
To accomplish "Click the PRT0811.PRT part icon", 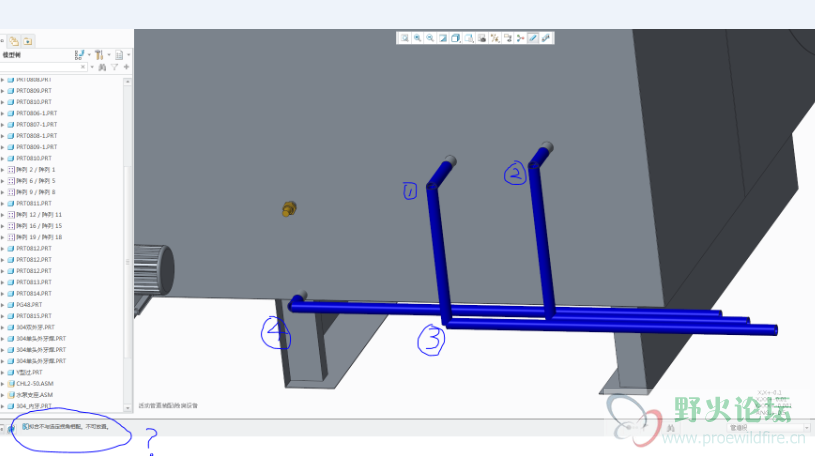I will pyautogui.click(x=11, y=203).
